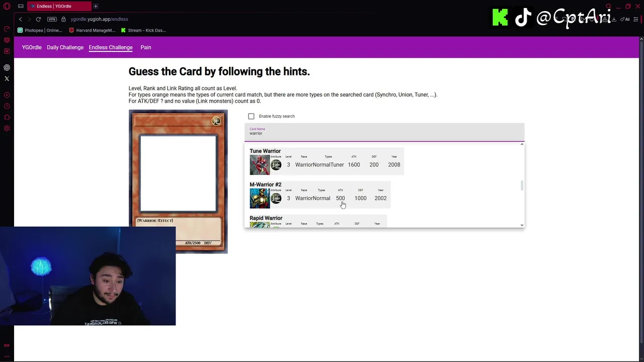This screenshot has height=362, width=644.
Task: Click M-Warrior #2 year 2002
Action: pyautogui.click(x=380, y=198)
